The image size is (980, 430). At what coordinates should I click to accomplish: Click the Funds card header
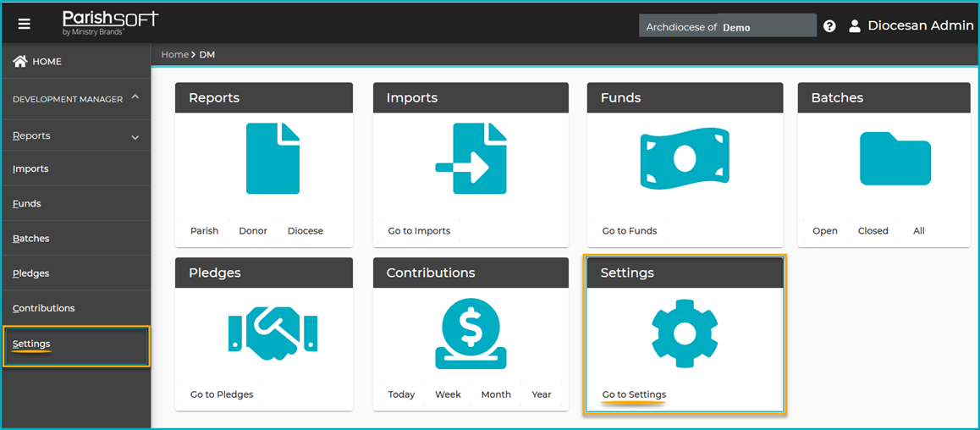pyautogui.click(x=685, y=97)
